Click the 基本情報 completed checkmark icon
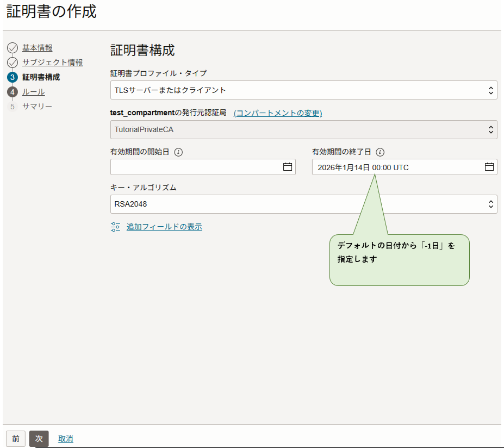 (13, 48)
